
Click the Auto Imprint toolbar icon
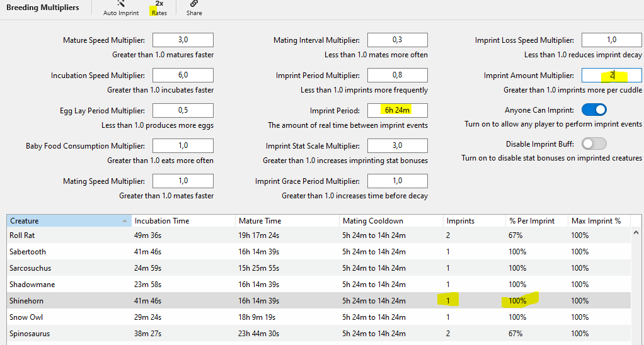point(121,4)
